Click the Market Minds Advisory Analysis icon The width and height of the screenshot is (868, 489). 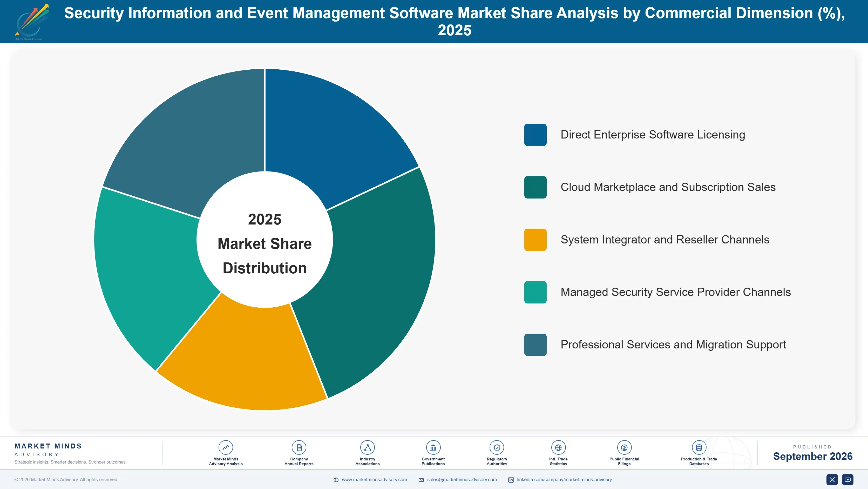click(x=226, y=447)
